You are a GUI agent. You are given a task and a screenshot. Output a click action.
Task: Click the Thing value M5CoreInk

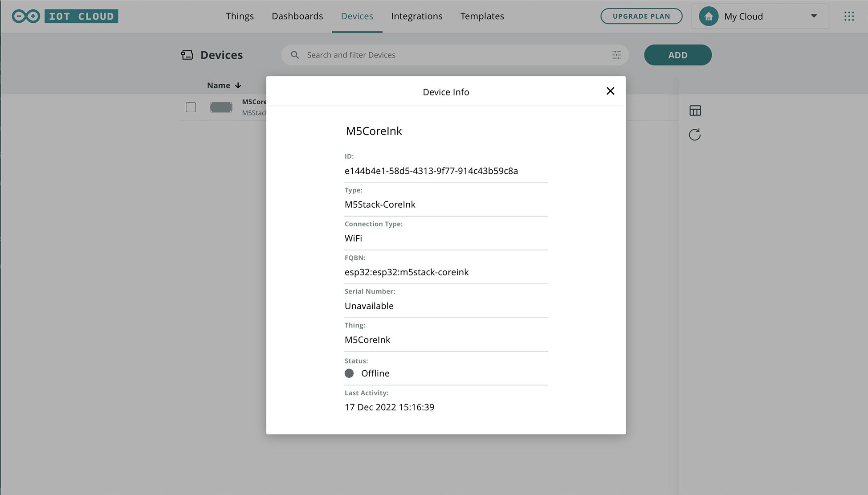pyautogui.click(x=367, y=340)
